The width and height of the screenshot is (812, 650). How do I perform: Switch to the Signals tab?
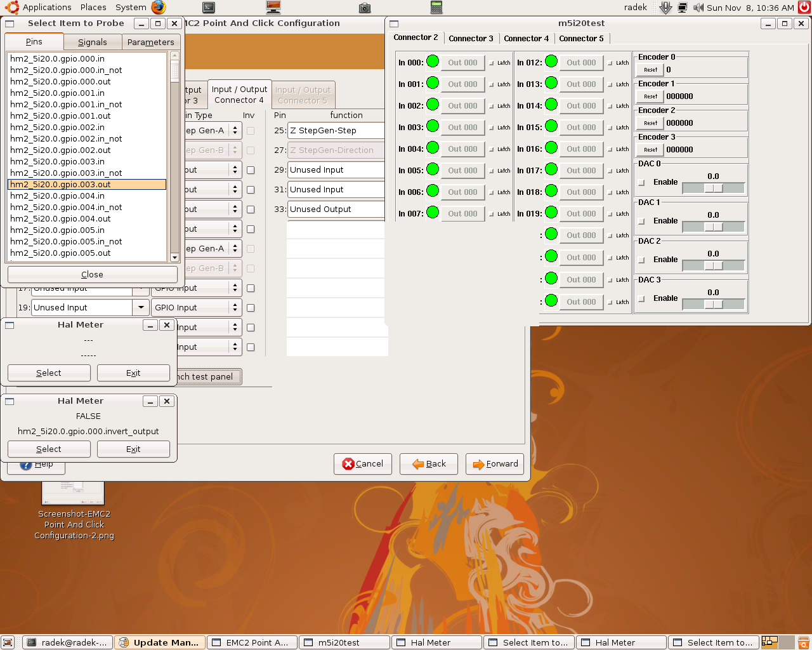[x=93, y=42]
